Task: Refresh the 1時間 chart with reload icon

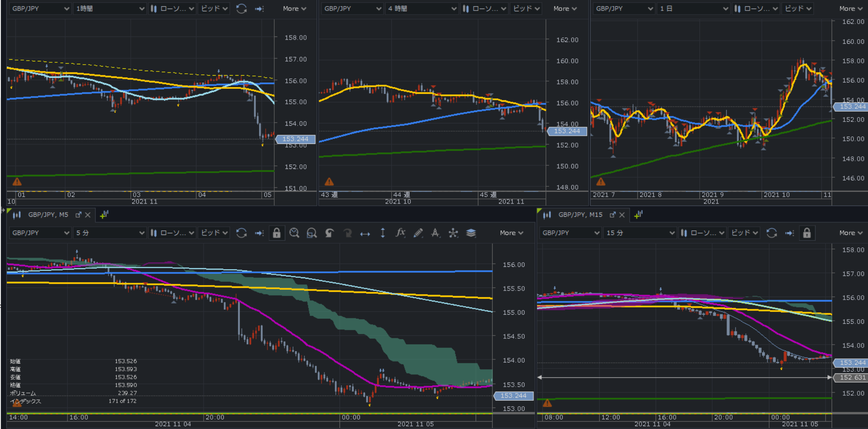Action: coord(241,9)
